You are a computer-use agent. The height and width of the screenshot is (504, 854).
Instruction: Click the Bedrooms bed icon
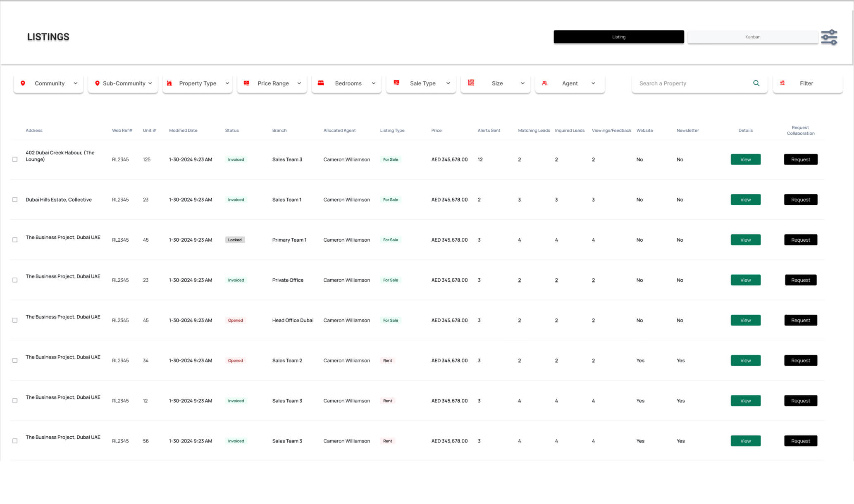point(321,83)
